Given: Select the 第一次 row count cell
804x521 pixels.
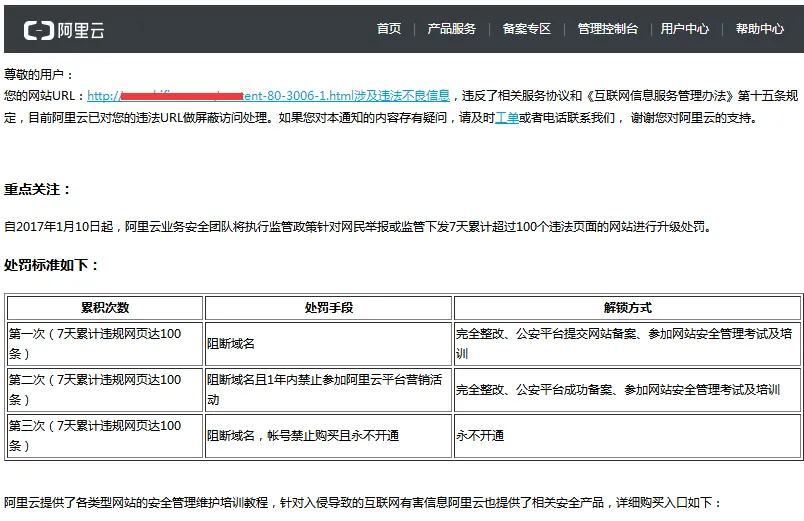Looking at the screenshot, I should [x=105, y=344].
